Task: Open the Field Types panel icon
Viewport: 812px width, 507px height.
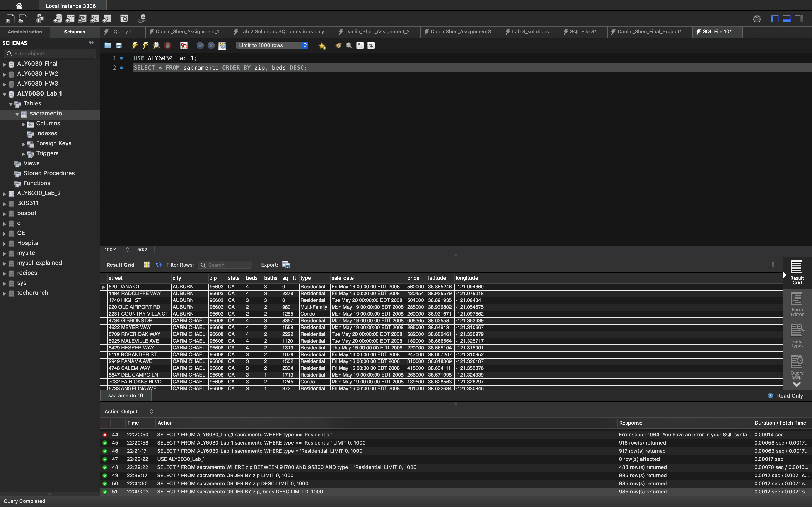Action: pyautogui.click(x=797, y=335)
